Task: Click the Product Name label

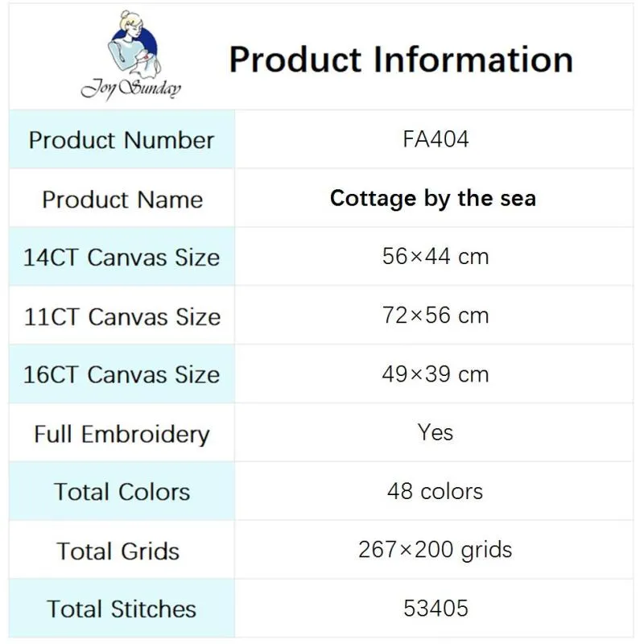Action: point(122,200)
